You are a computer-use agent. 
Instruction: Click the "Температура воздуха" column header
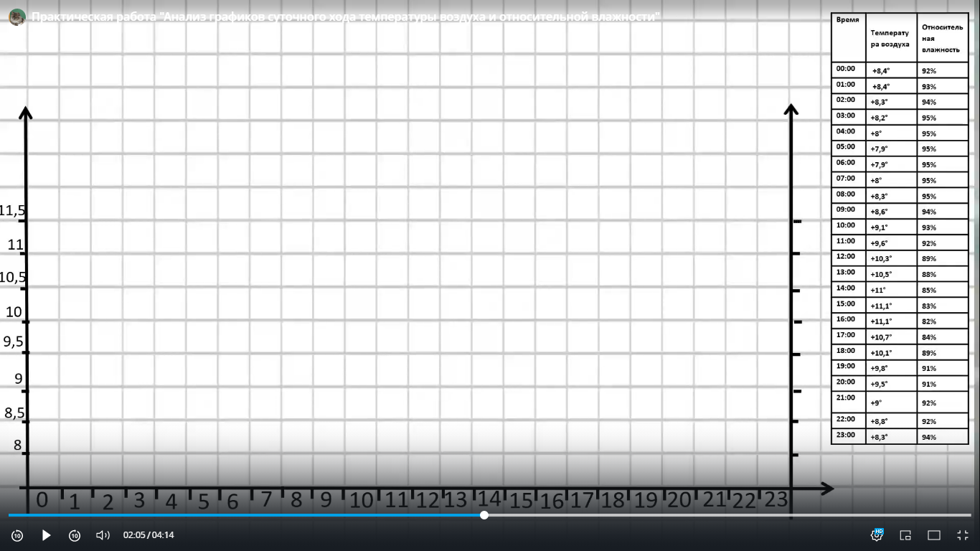[x=891, y=38]
